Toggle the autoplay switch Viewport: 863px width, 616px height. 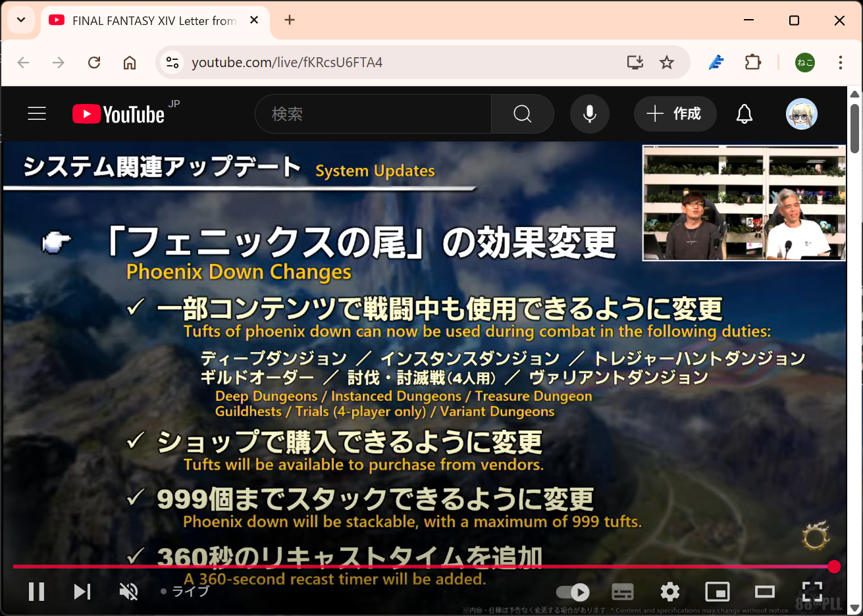573,592
